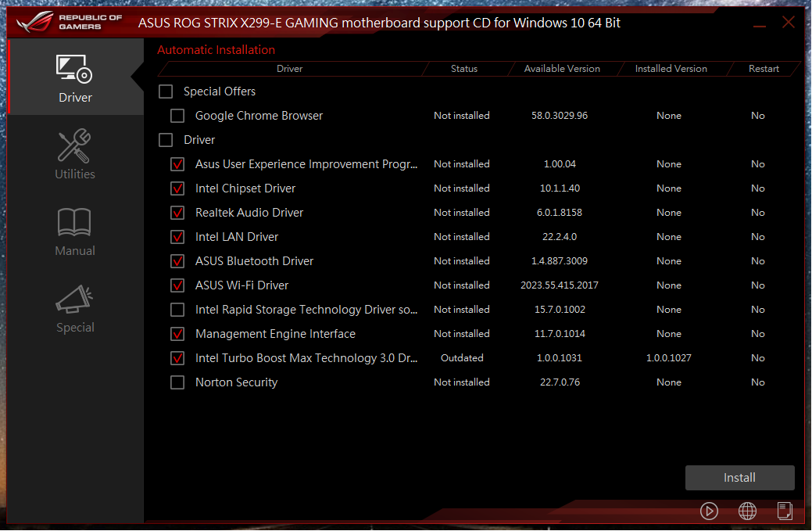This screenshot has width=812, height=531.
Task: Click available version 6.0.1.8158
Action: [x=560, y=213]
